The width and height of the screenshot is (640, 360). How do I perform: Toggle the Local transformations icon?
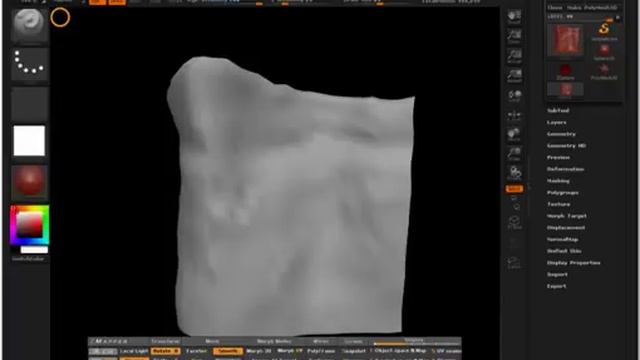pyautogui.click(x=514, y=96)
